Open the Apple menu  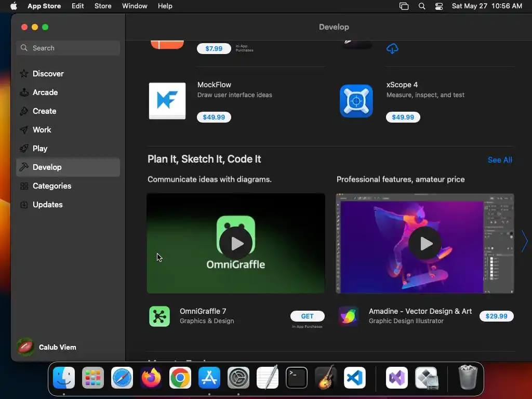click(x=14, y=6)
